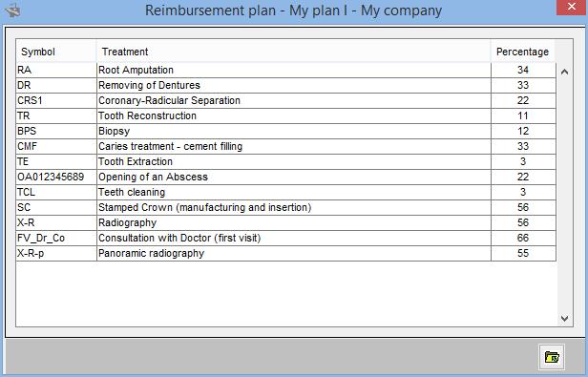The width and height of the screenshot is (588, 377).
Task: Click the FV_Dr_Co percentage value 66
Action: pyautogui.click(x=523, y=239)
